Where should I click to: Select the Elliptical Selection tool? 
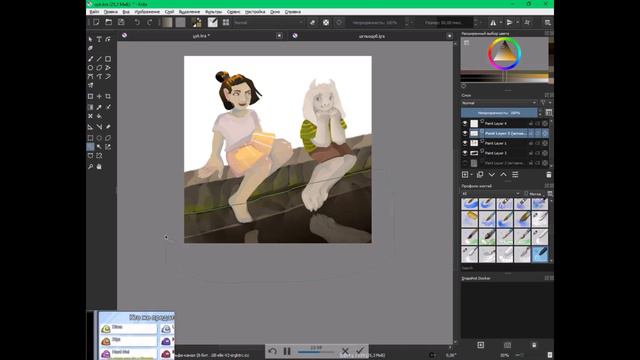coord(99,138)
